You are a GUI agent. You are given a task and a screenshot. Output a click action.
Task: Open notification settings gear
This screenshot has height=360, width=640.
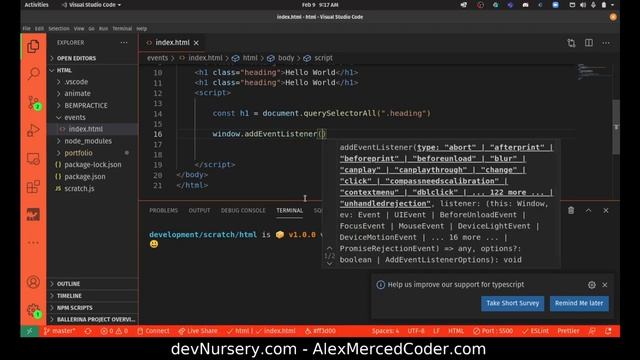point(591,285)
